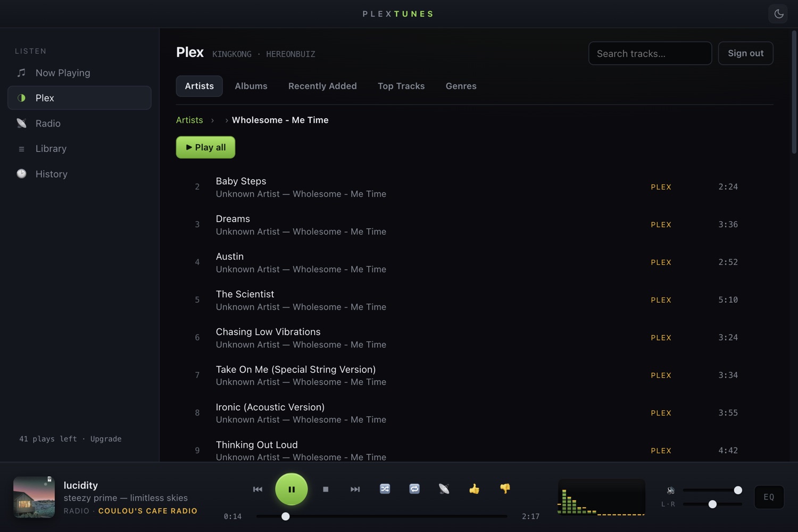798x532 pixels.
Task: Open Library in the sidebar
Action: 79,148
